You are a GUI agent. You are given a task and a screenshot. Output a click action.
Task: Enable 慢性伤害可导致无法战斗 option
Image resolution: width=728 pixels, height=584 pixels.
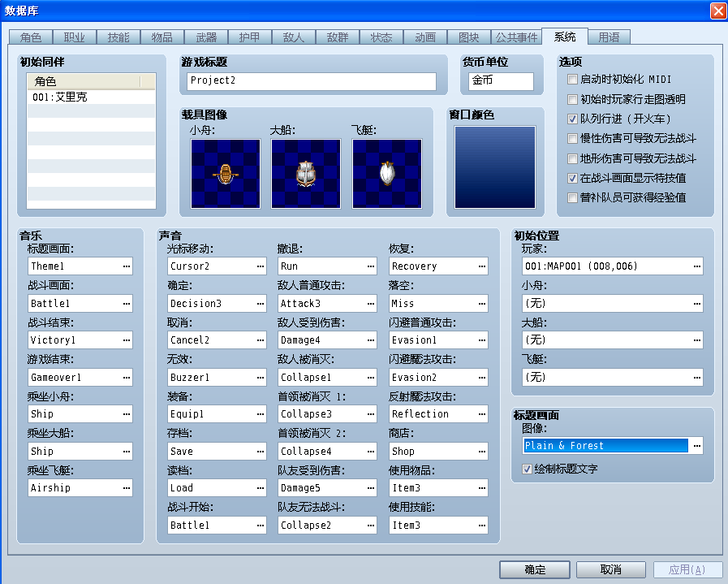coord(572,138)
